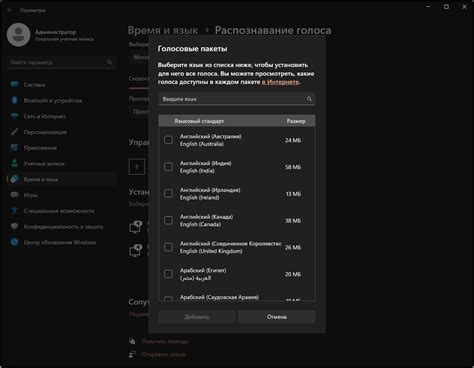Check the English (Ireland) voice package box
474x368 pixels.
point(168,193)
